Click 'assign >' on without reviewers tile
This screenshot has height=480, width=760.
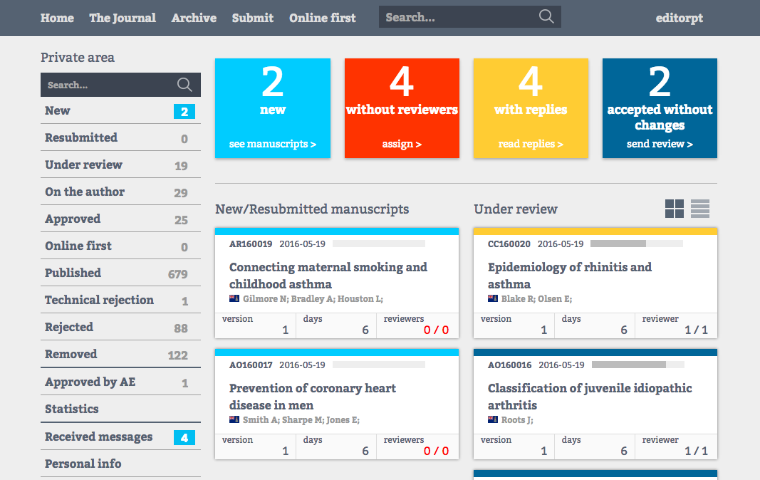click(401, 144)
